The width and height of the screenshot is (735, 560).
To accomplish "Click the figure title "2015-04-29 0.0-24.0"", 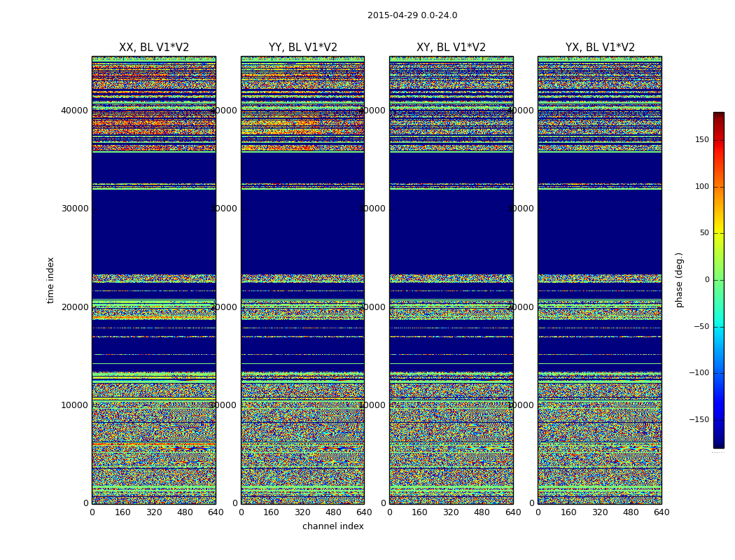I will point(412,15).
